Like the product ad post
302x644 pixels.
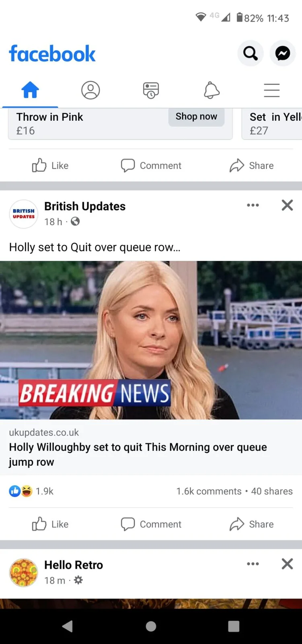(50, 165)
